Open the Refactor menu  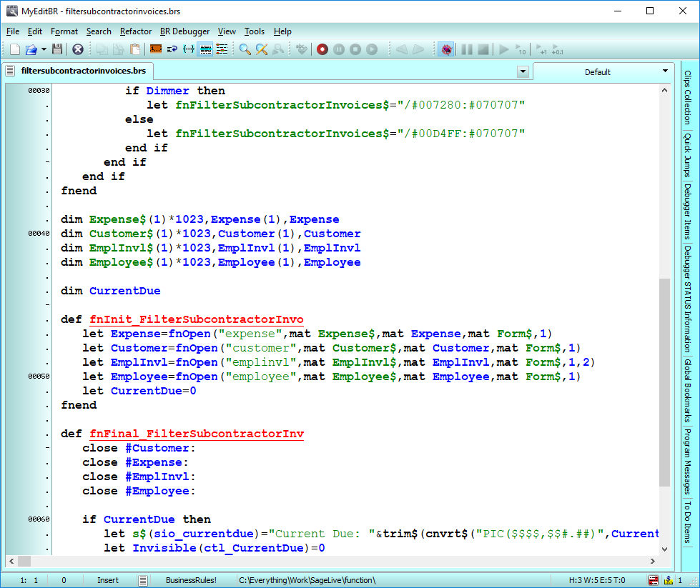point(135,31)
